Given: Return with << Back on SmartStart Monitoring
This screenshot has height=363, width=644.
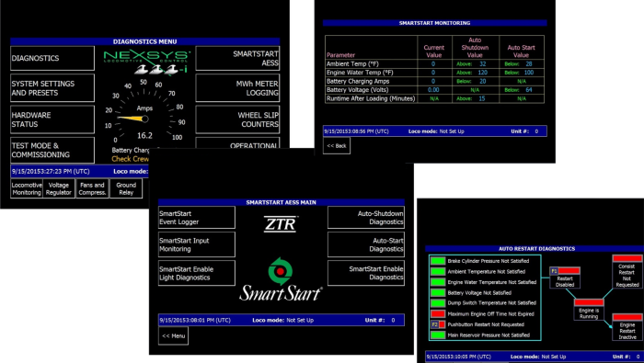Looking at the screenshot, I should pyautogui.click(x=337, y=145).
